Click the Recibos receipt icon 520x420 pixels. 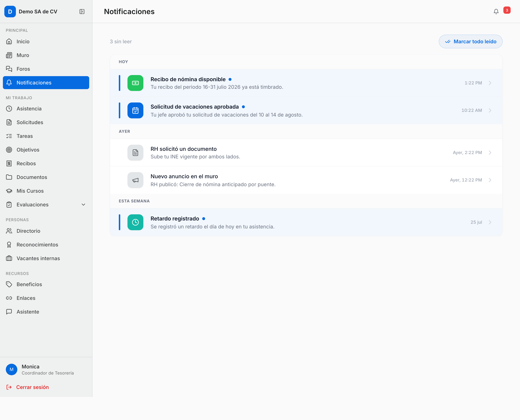pos(9,164)
